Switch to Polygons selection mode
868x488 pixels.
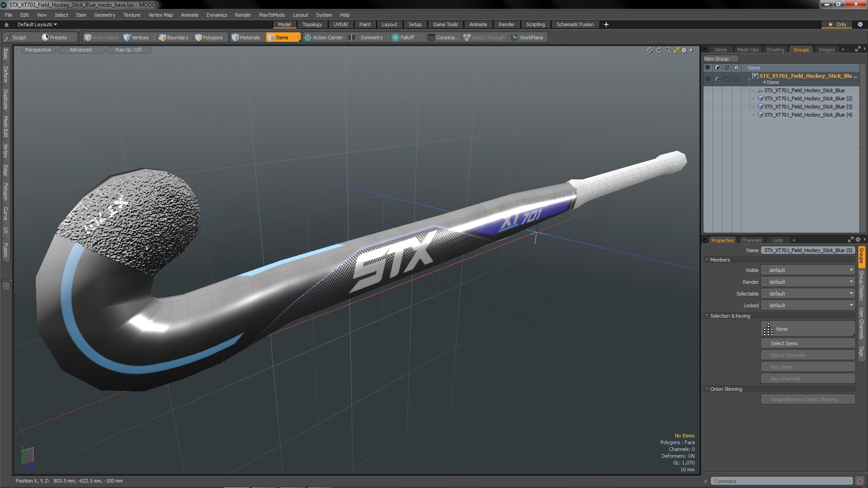pyautogui.click(x=209, y=38)
